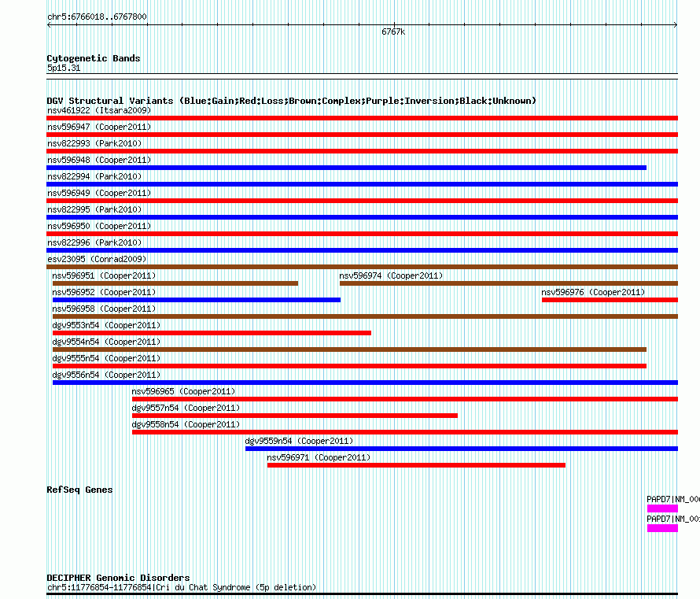This screenshot has width=700, height=599.
Task: Click dgv9556n54 (Cooper2011) label
Action: [x=106, y=375]
